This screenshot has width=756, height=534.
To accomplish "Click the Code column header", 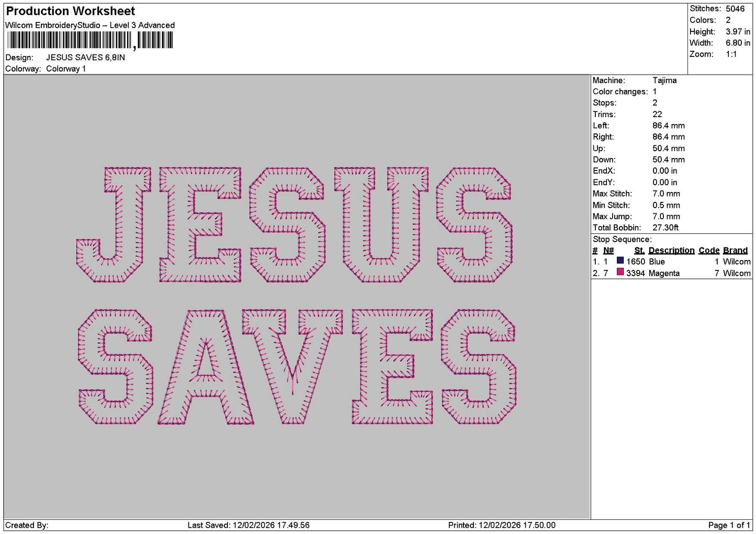I will click(709, 251).
